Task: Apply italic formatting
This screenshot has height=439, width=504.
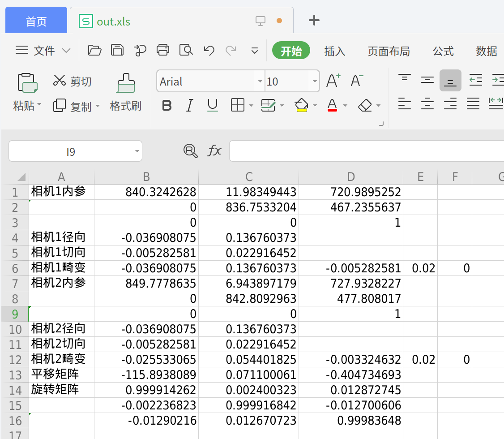Action: (x=189, y=105)
